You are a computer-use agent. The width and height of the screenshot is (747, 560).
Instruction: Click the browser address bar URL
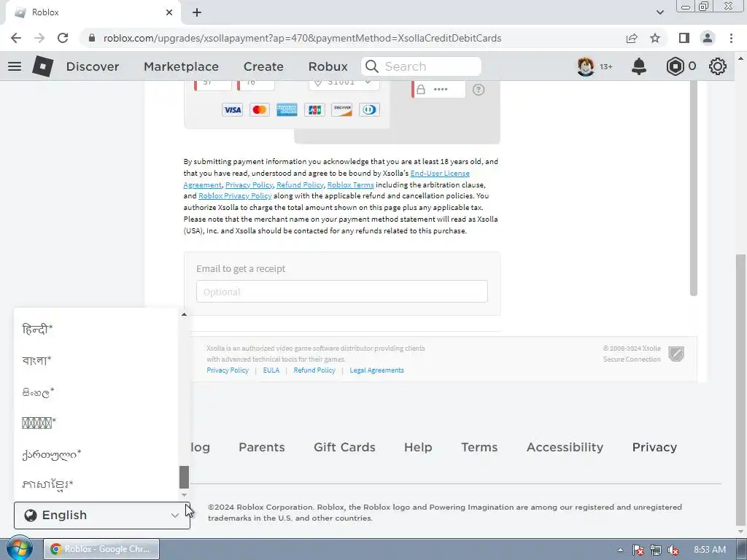tap(302, 38)
